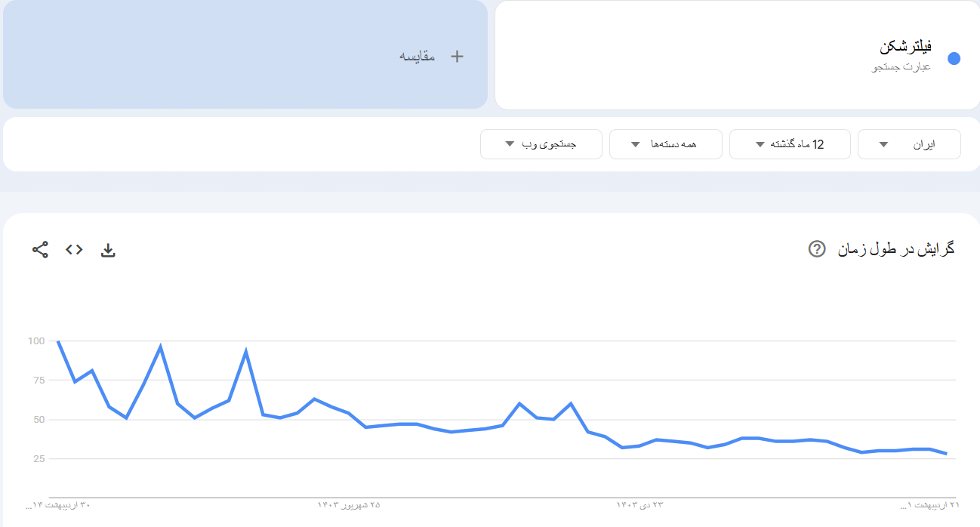The image size is (980, 527).
Task: Click the 100 value on the vertical axis
Action: click(38, 340)
